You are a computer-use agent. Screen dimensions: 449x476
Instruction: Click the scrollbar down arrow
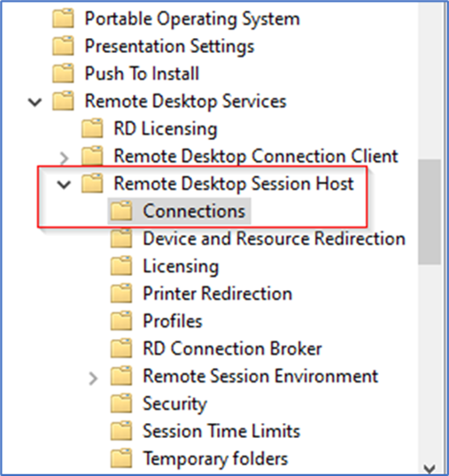point(429,468)
